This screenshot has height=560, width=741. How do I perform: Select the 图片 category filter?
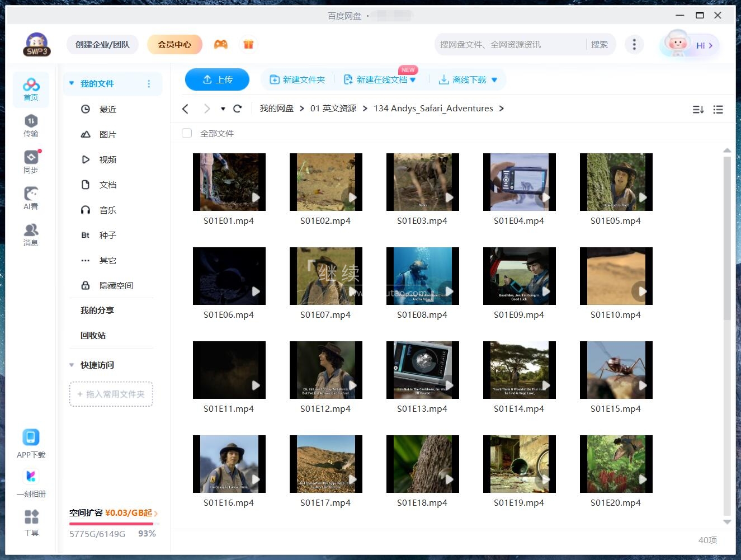point(108,134)
